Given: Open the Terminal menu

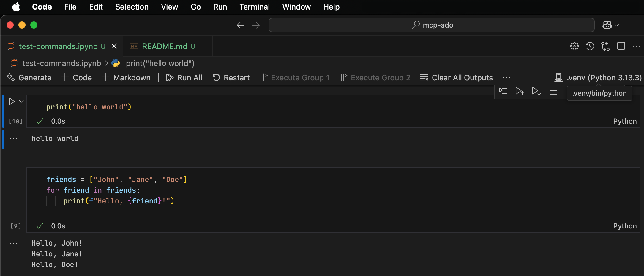Looking at the screenshot, I should tap(254, 7).
